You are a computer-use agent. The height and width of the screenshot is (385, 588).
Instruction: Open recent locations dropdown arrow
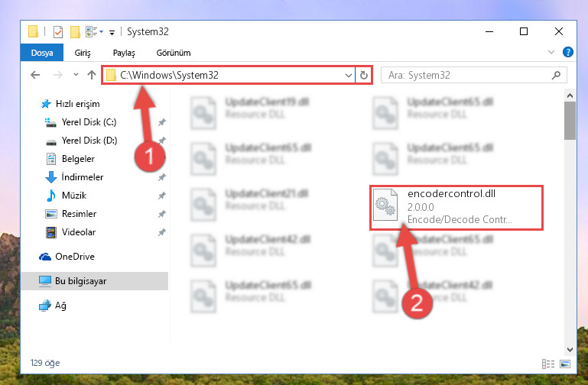[x=76, y=75]
